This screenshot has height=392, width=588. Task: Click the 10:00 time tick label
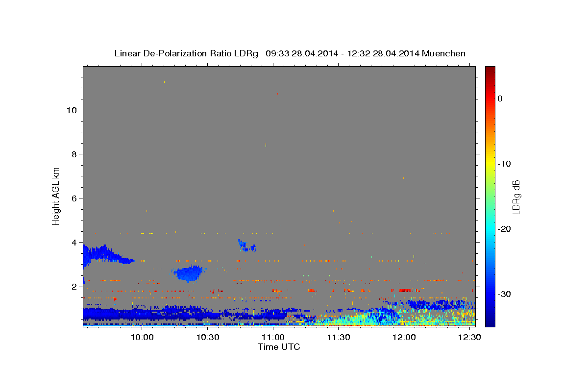pos(142,338)
